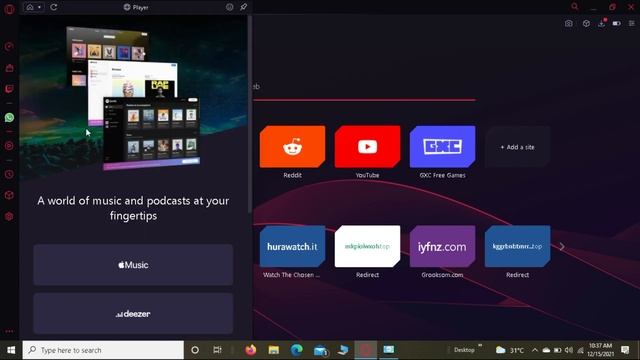
Task: Click the three-dot sidebar setup button
Action: [9, 331]
